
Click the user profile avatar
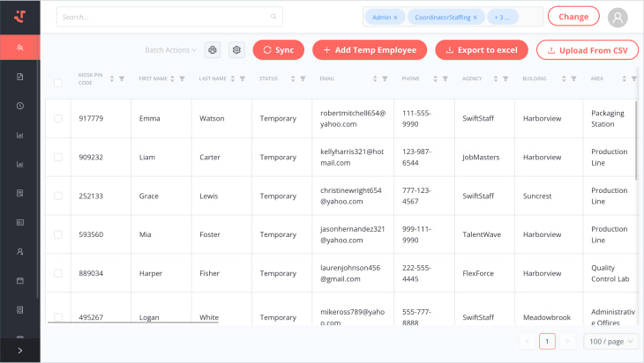pyautogui.click(x=618, y=17)
